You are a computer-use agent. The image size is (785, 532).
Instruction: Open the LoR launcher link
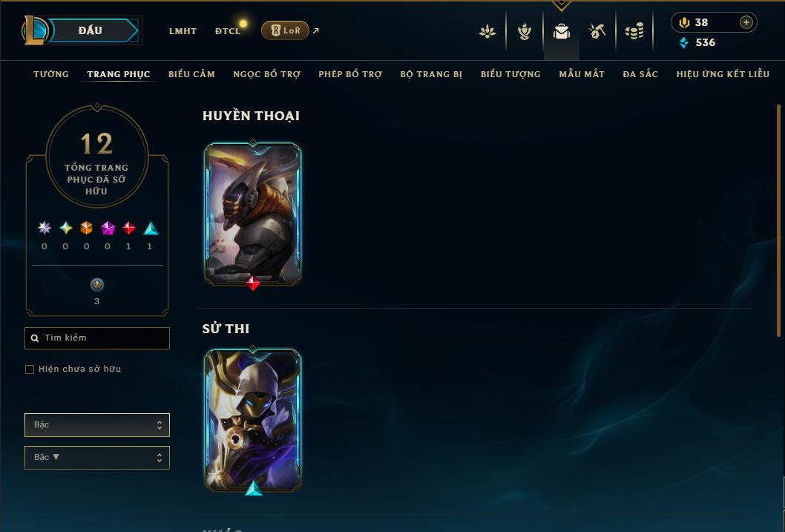(285, 30)
